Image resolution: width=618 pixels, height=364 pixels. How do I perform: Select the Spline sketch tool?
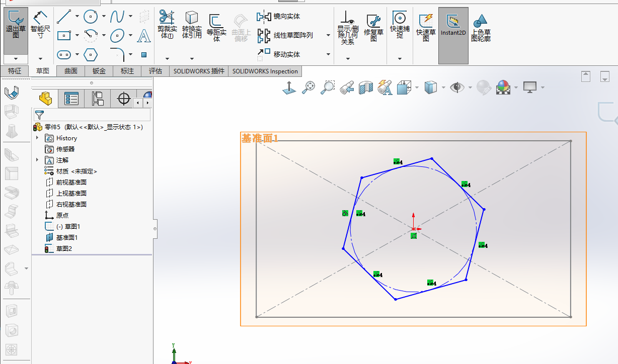[117, 17]
